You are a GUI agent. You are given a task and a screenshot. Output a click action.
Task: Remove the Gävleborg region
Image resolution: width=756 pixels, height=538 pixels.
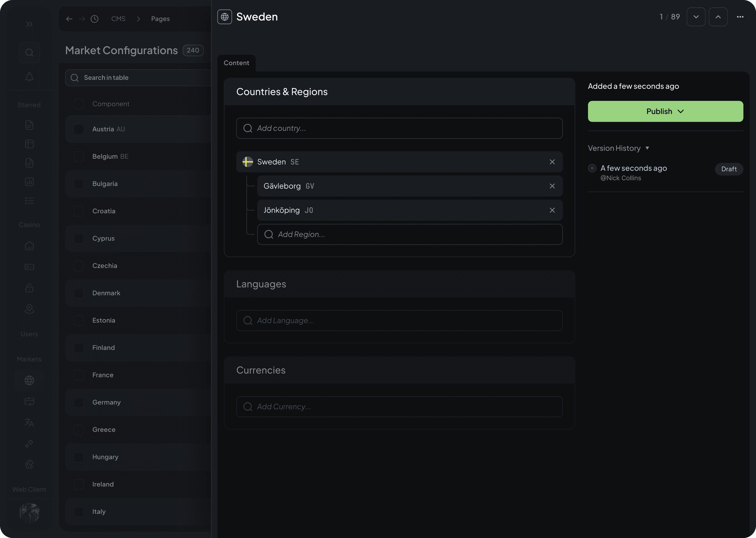click(x=552, y=186)
